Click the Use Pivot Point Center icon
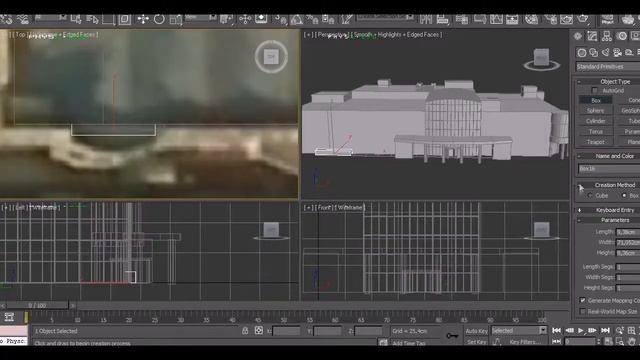This screenshot has height=360, width=640. pyautogui.click(x=226, y=19)
